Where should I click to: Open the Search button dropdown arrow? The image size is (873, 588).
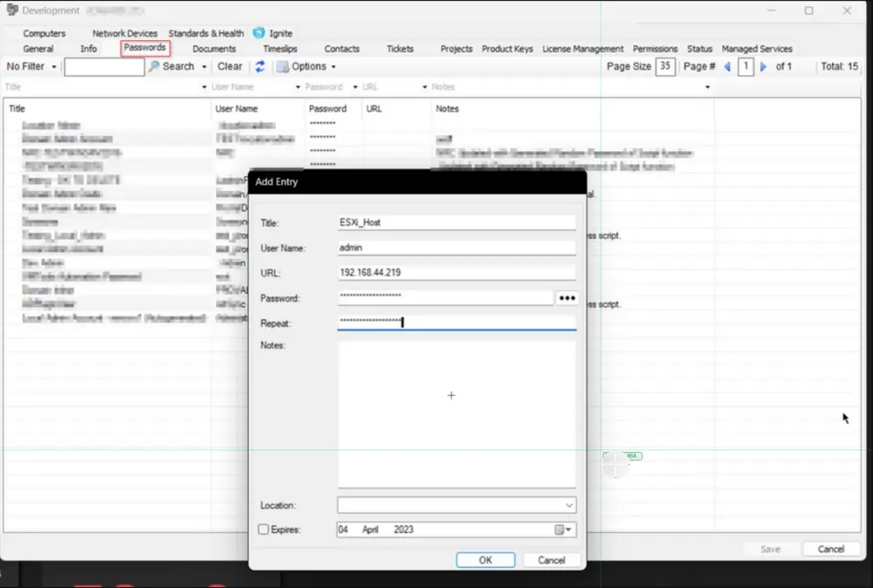pyautogui.click(x=203, y=67)
